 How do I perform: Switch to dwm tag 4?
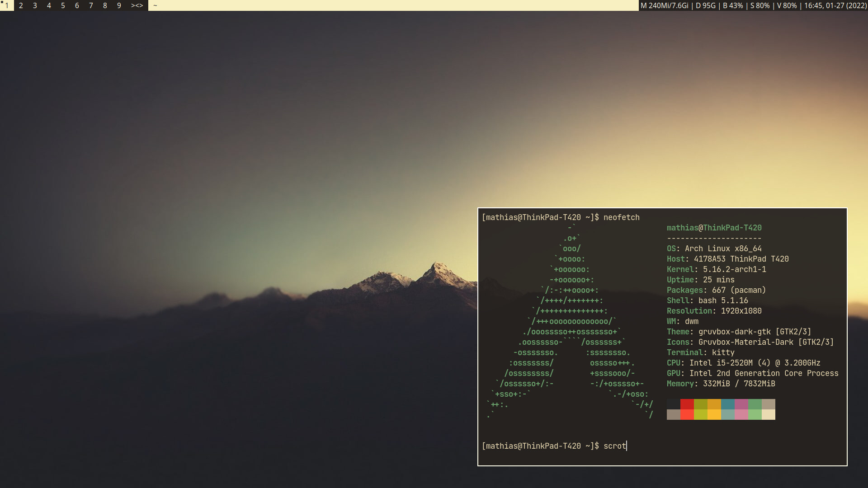[x=49, y=5]
